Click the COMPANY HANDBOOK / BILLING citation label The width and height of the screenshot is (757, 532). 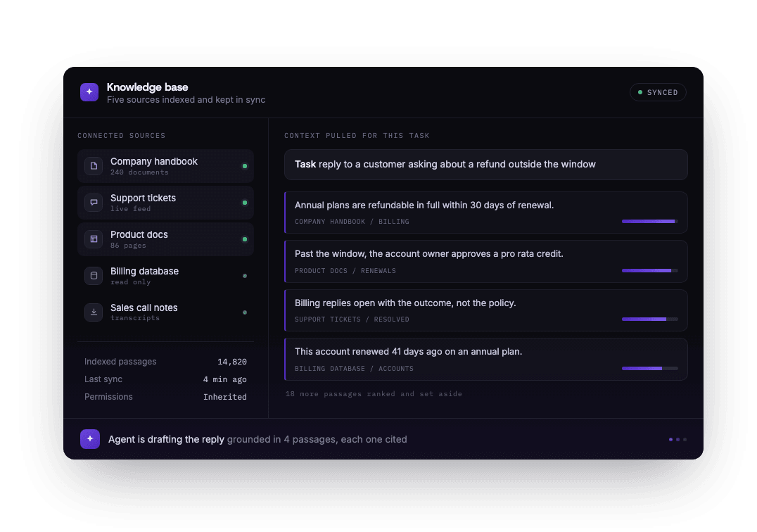tap(352, 222)
